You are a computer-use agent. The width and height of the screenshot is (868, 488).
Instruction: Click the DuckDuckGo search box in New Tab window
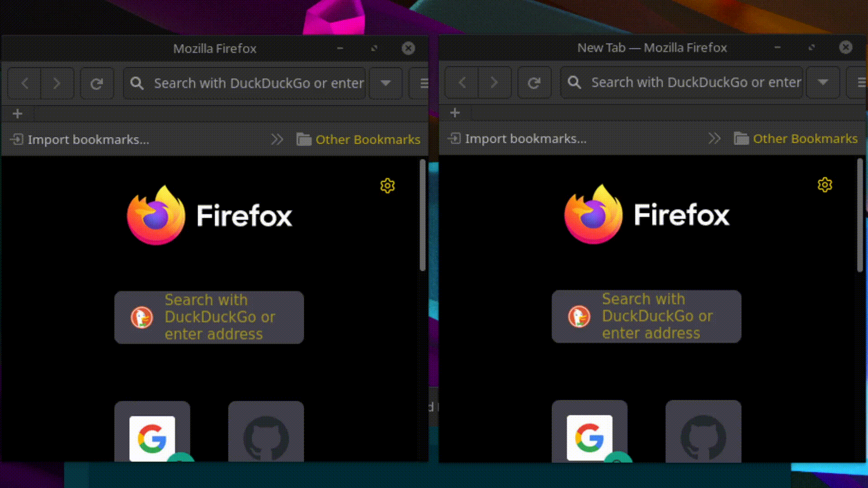coord(646,316)
